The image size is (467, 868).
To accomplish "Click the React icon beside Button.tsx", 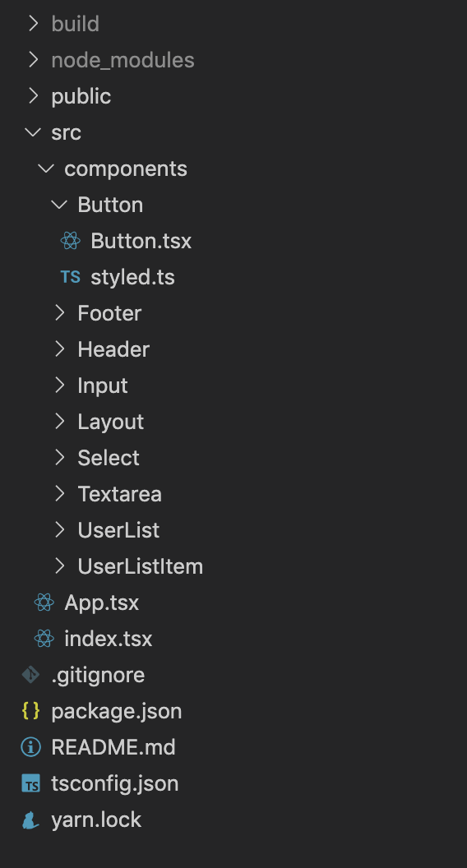I will (x=71, y=241).
